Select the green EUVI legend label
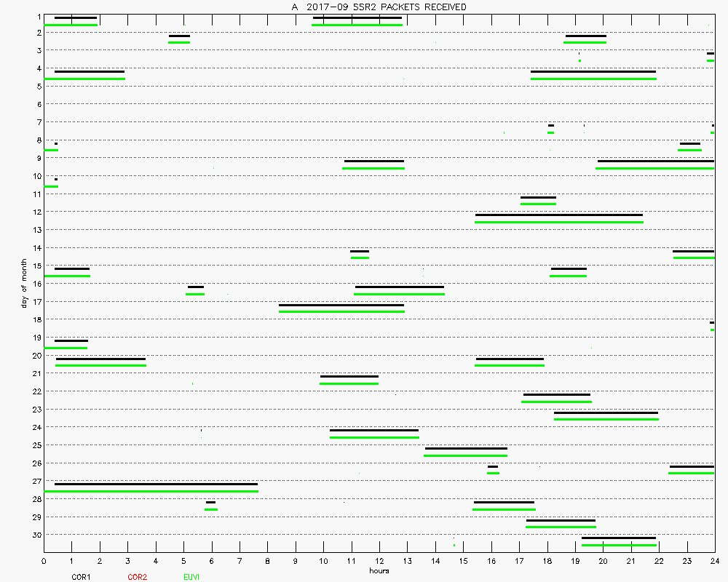Screen dimensions: 728x582 point(192,577)
